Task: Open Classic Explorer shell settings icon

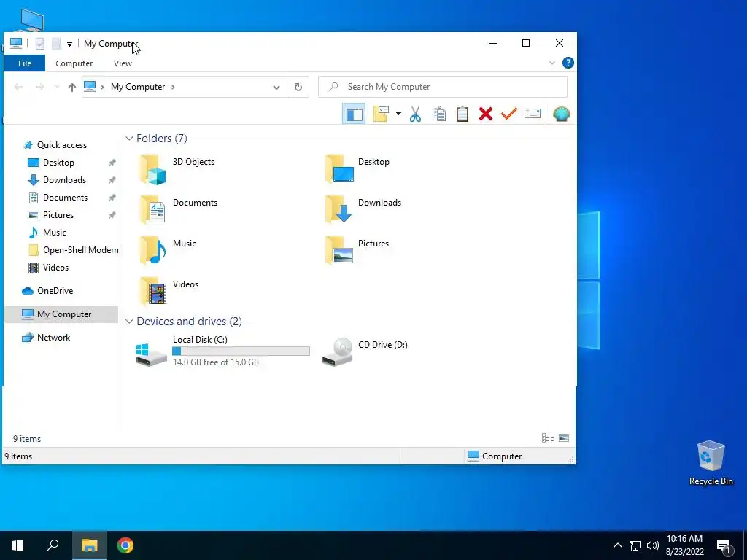Action: [x=561, y=114]
